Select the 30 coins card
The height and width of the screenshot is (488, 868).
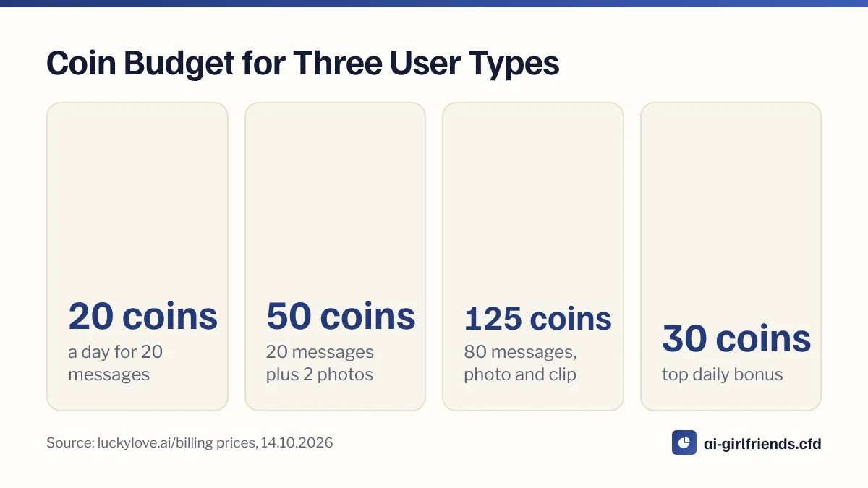(x=731, y=257)
